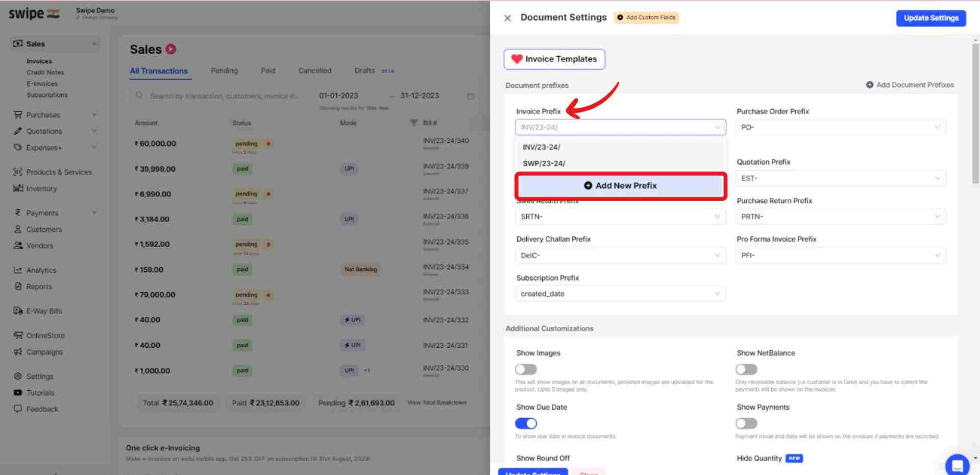This screenshot has width=980, height=475.
Task: Click the Document Settings panel scrollbar
Action: coord(975,113)
